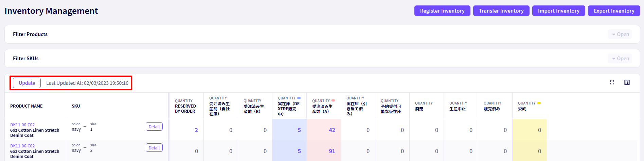Open the column settings table icon

click(627, 82)
